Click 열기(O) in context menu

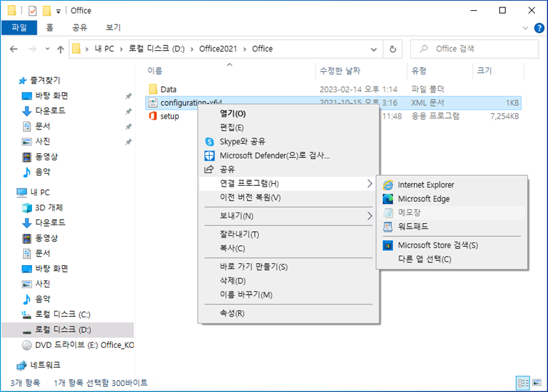tap(289, 113)
